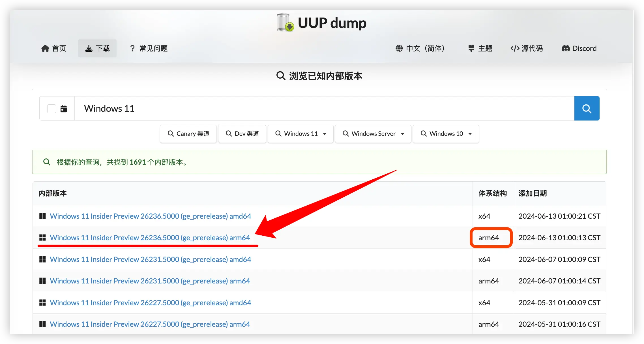Search the Dev 渠道 builds
This screenshot has height=344, width=644.
[x=242, y=134]
